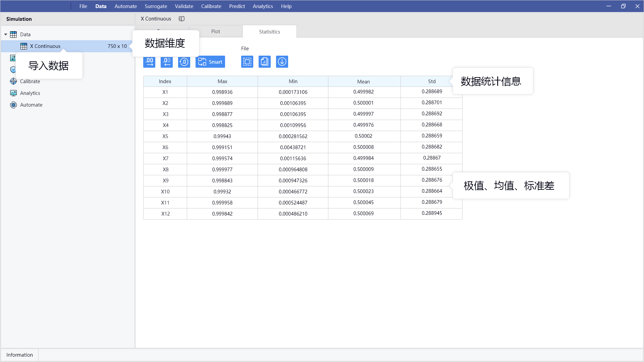Click X Continuous title above tabs
The height and width of the screenshot is (362, 644).
(156, 19)
